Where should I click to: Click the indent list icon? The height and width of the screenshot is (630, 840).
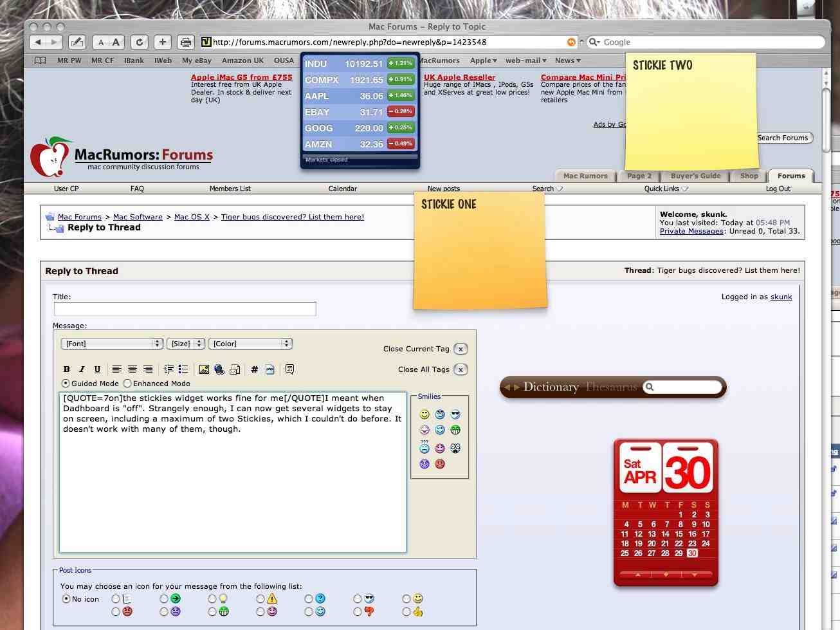(x=169, y=369)
